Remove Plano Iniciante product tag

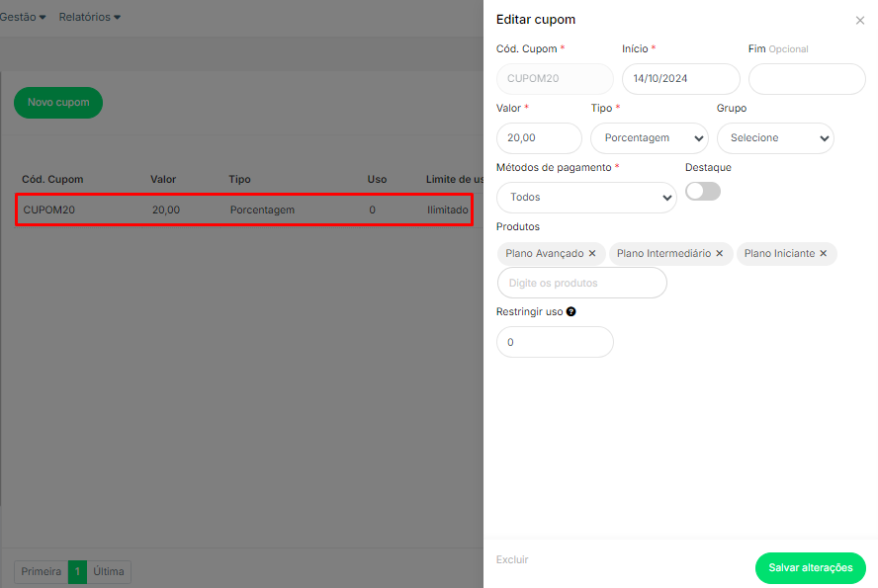(x=823, y=254)
